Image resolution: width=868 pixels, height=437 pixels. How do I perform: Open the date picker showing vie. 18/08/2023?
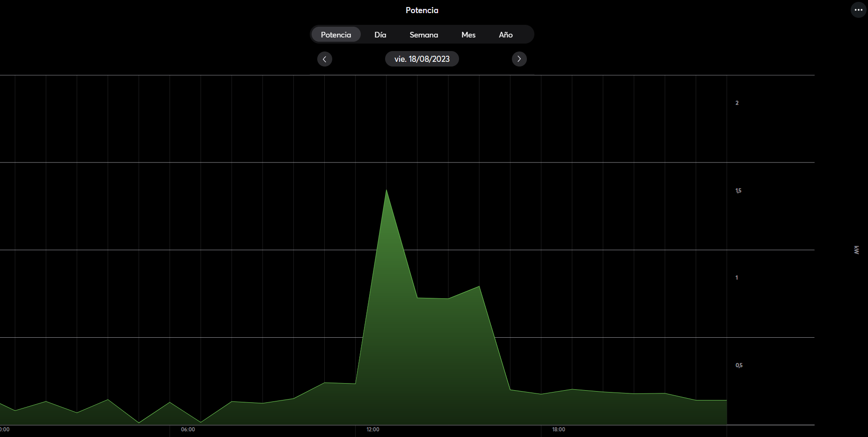422,59
